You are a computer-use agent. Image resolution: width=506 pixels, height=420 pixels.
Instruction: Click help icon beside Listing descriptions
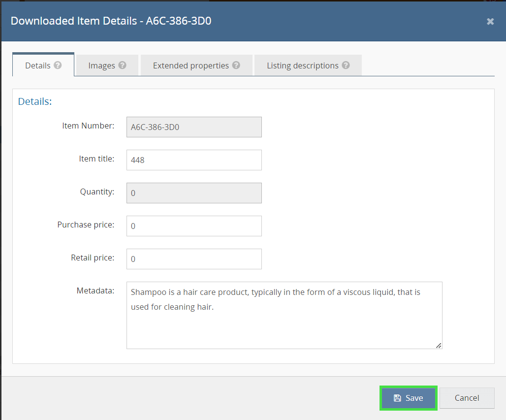[x=346, y=65]
